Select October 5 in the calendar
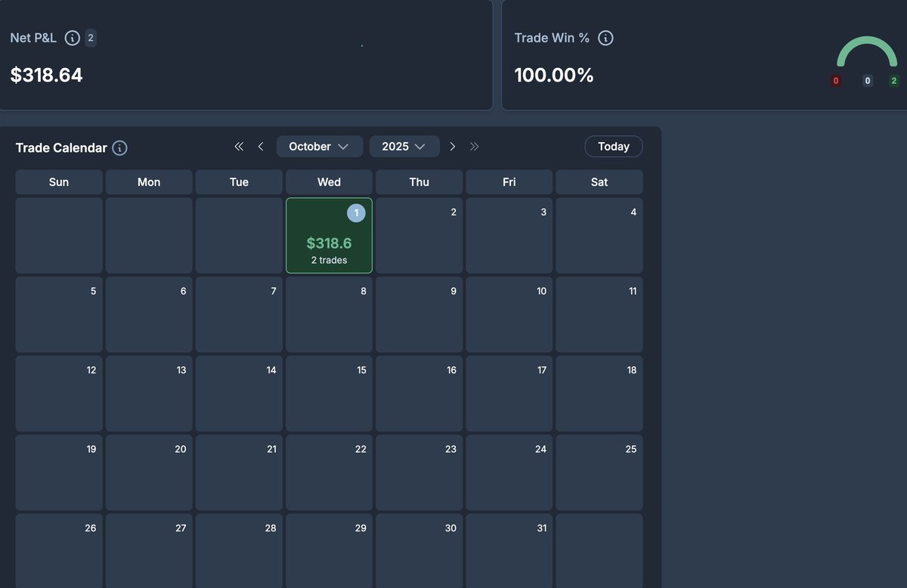Viewport: 907px width, 588px height. coord(59,314)
